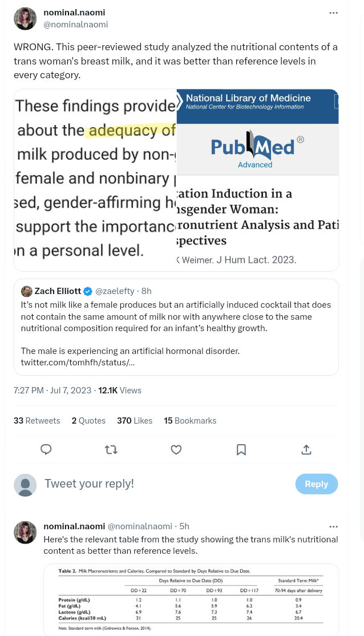364x636 pixels.
Task: Click the reply speech bubble icon
Action: tap(47, 450)
